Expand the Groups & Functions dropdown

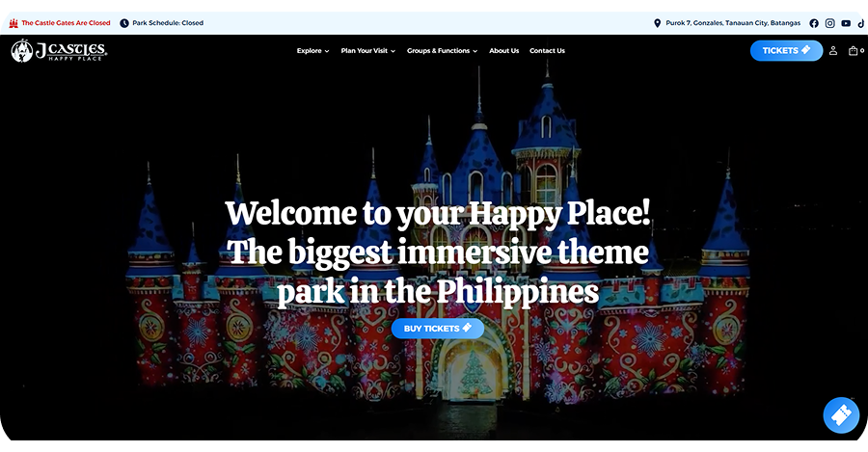click(x=442, y=50)
